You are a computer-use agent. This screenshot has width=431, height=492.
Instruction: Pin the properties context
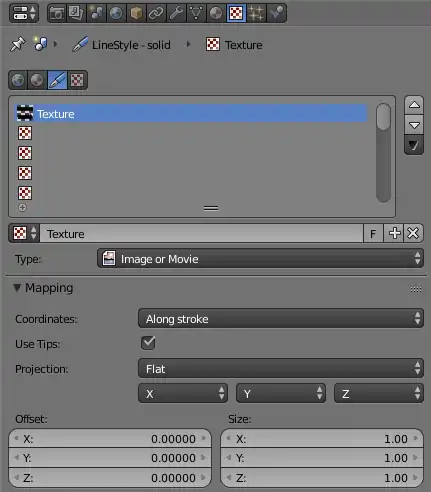pyautogui.click(x=17, y=44)
